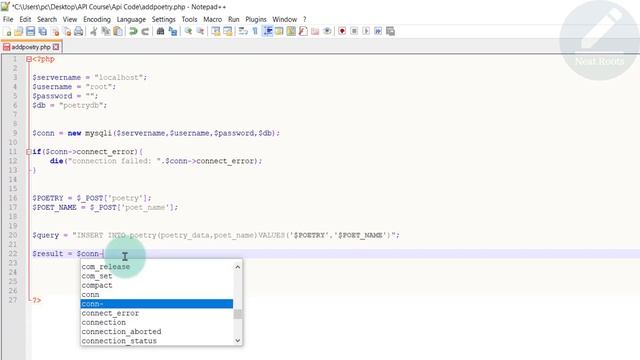Click the macro Playback icon
This screenshot has height=360, width=640.
366,31
